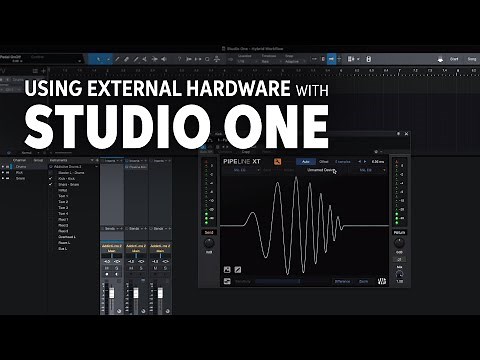Mute the middle mixer channel
Viewport: 480px width, 360px height.
click(x=131, y=268)
